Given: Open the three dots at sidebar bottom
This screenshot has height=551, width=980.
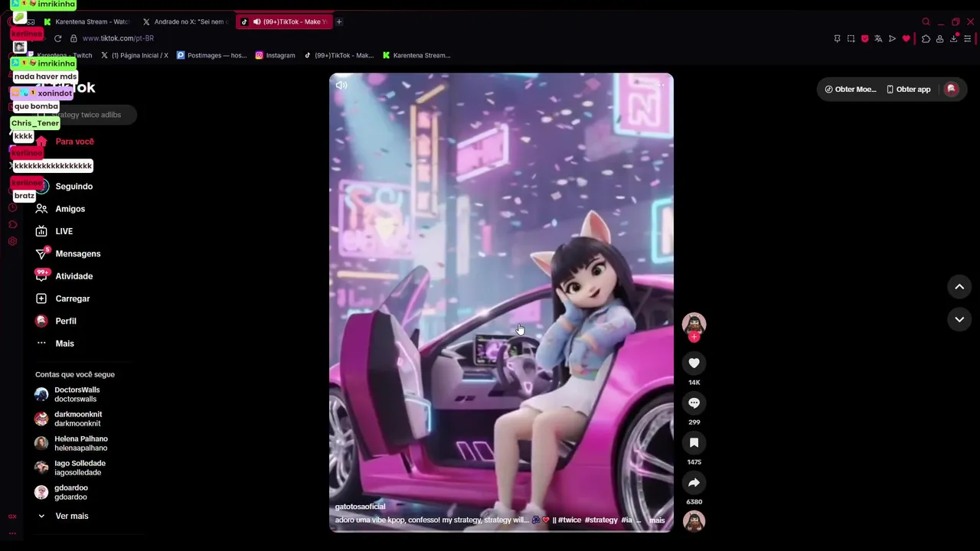Looking at the screenshot, I should pyautogui.click(x=12, y=533).
